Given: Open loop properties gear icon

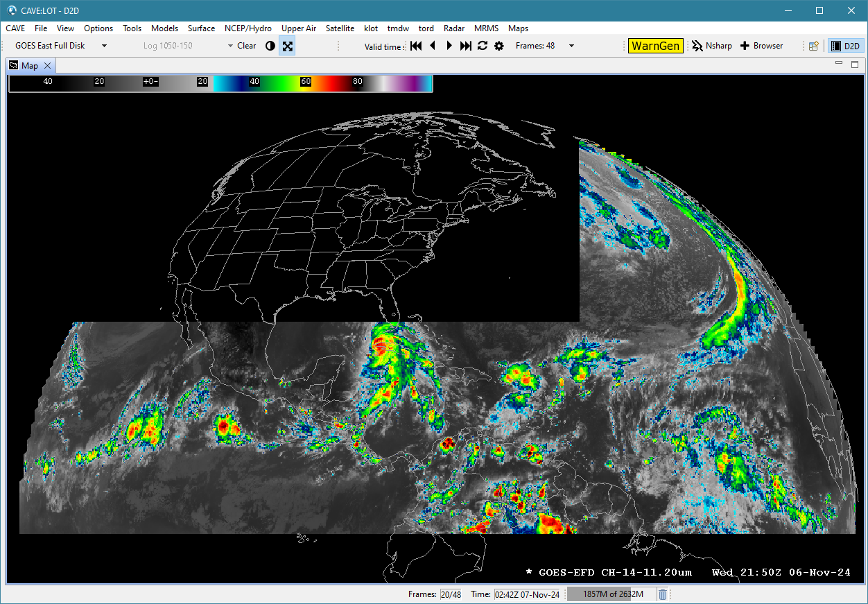Looking at the screenshot, I should click(498, 46).
